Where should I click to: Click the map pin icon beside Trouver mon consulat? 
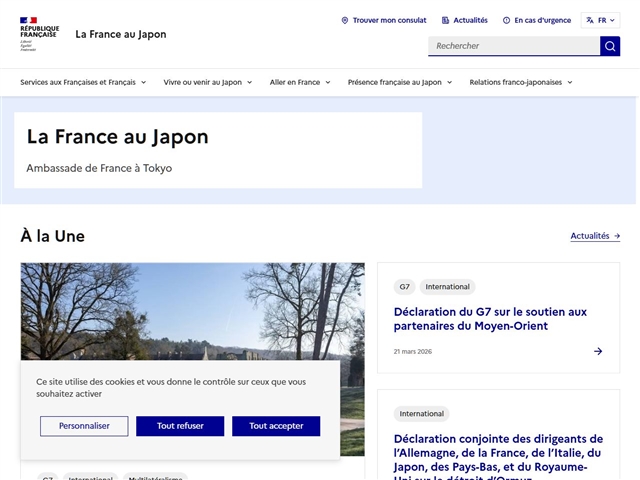tap(345, 20)
